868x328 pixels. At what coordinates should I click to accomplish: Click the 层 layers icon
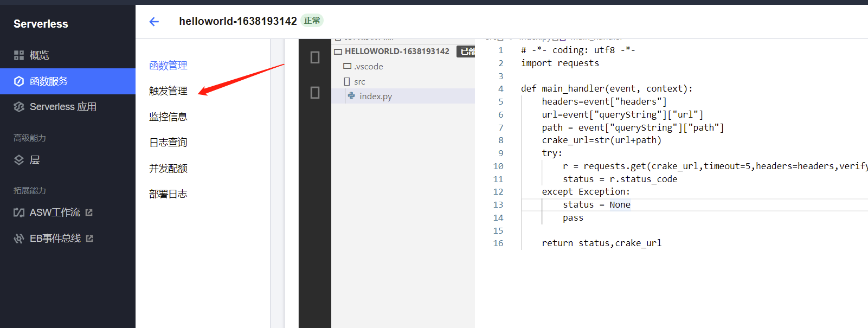(x=19, y=160)
